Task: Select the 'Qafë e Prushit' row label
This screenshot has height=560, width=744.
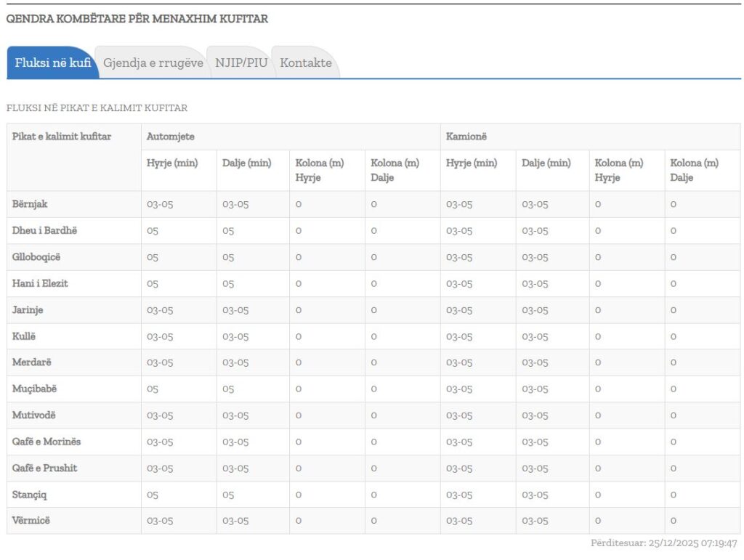Action: (44, 468)
